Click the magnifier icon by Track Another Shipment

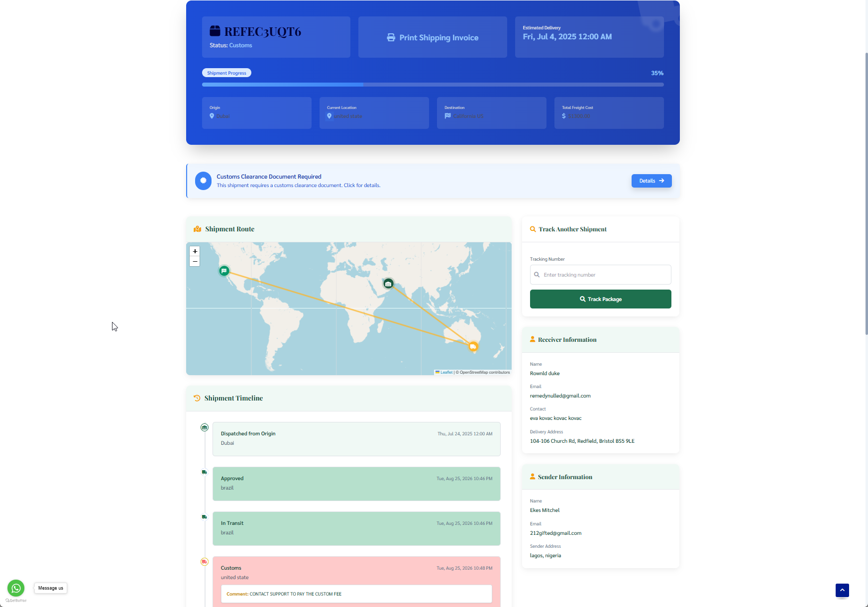tap(533, 229)
